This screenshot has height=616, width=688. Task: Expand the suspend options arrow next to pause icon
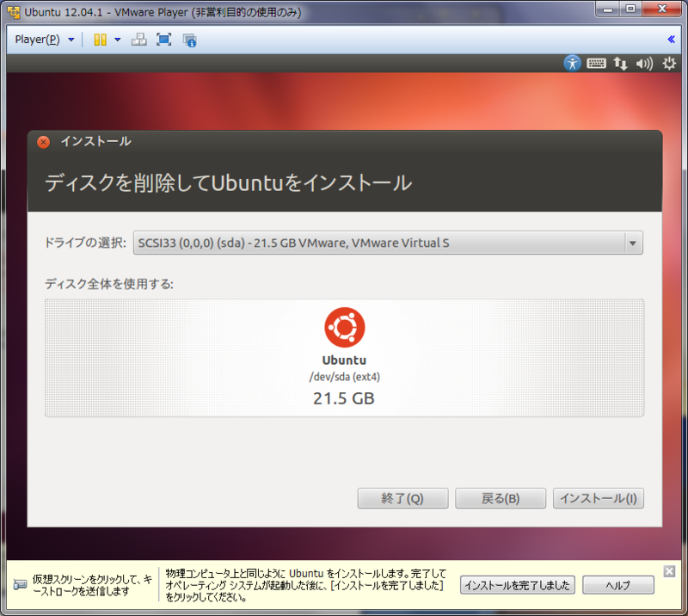click(x=118, y=39)
